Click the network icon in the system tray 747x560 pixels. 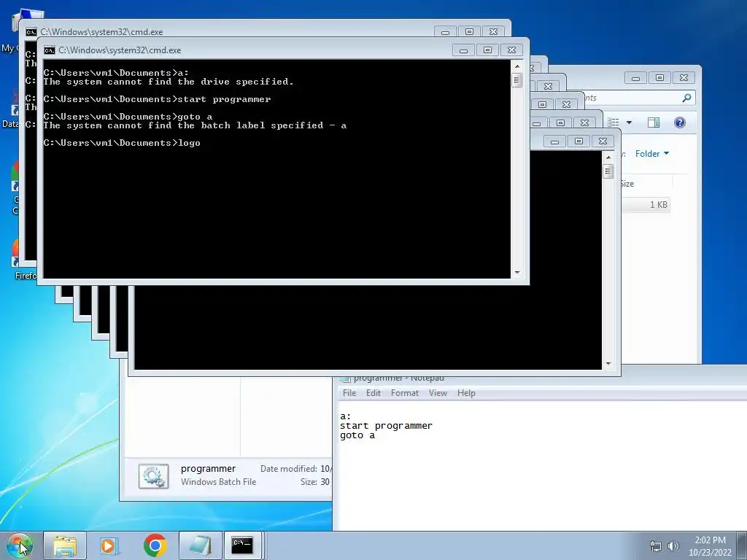(656, 546)
